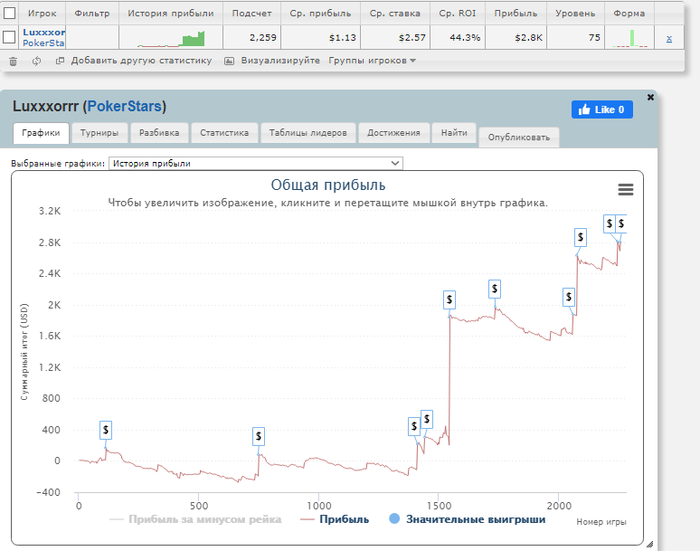
Task: Click the big-win marker near game 2090 at 2.8K
Action: (580, 237)
